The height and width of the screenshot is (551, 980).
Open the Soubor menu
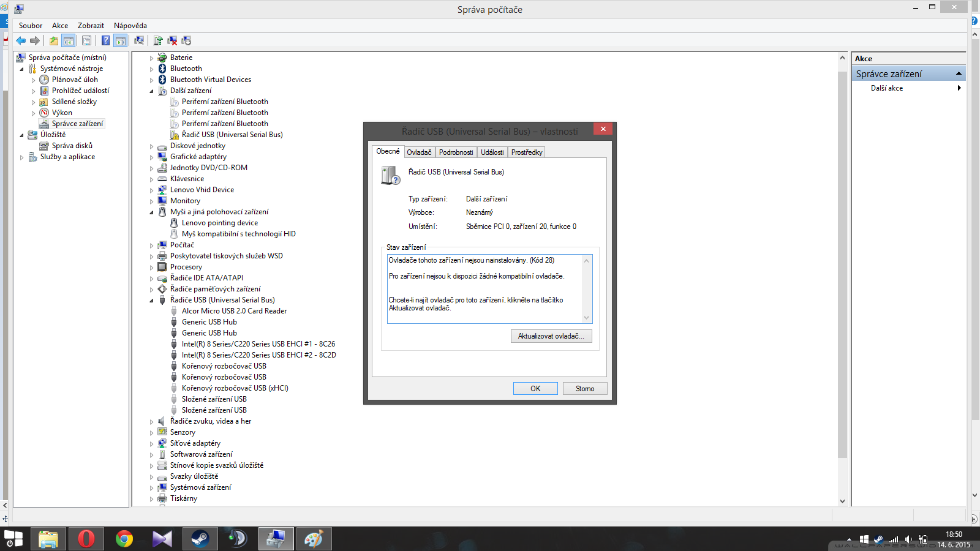(x=31, y=26)
